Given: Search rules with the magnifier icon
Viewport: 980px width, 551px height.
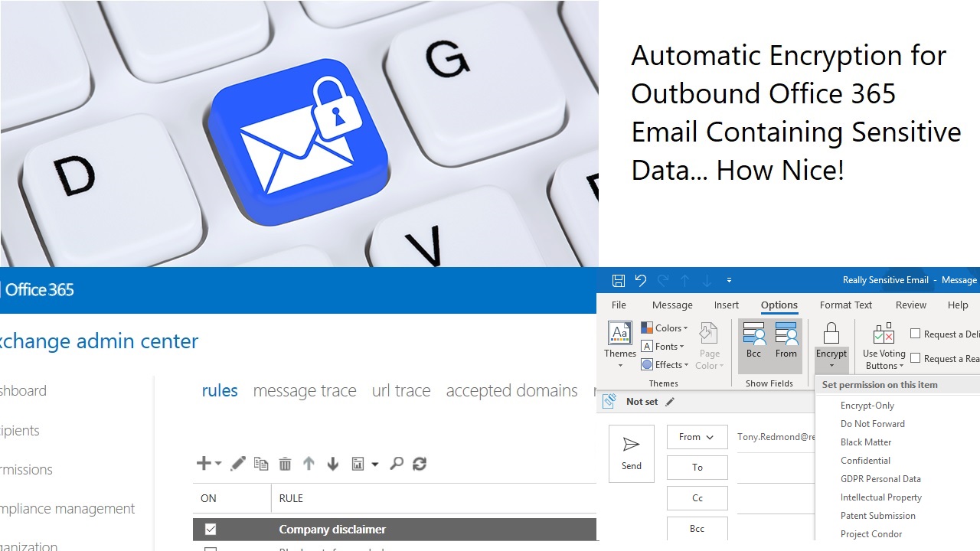Looking at the screenshot, I should pyautogui.click(x=397, y=463).
